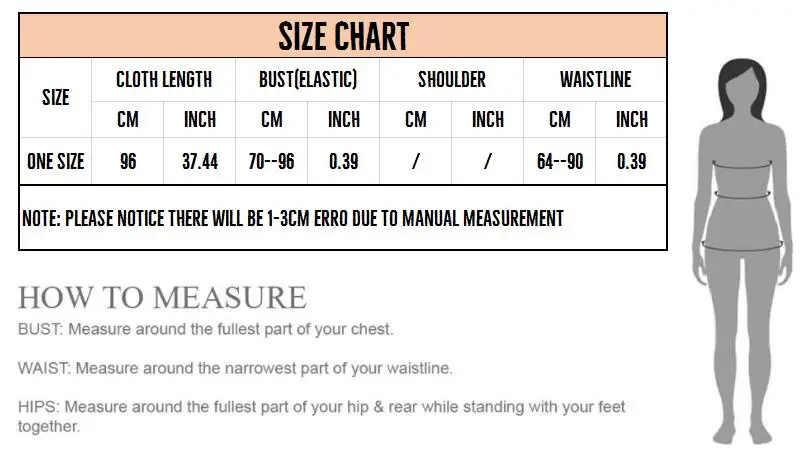Click the SHOULDER column header
This screenshot has height=475, width=802.
[x=452, y=80]
